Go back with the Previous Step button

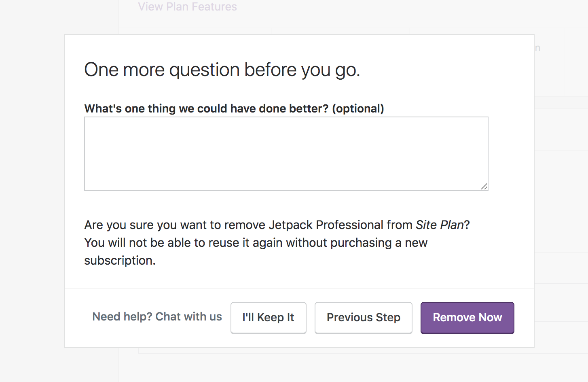pos(363,318)
